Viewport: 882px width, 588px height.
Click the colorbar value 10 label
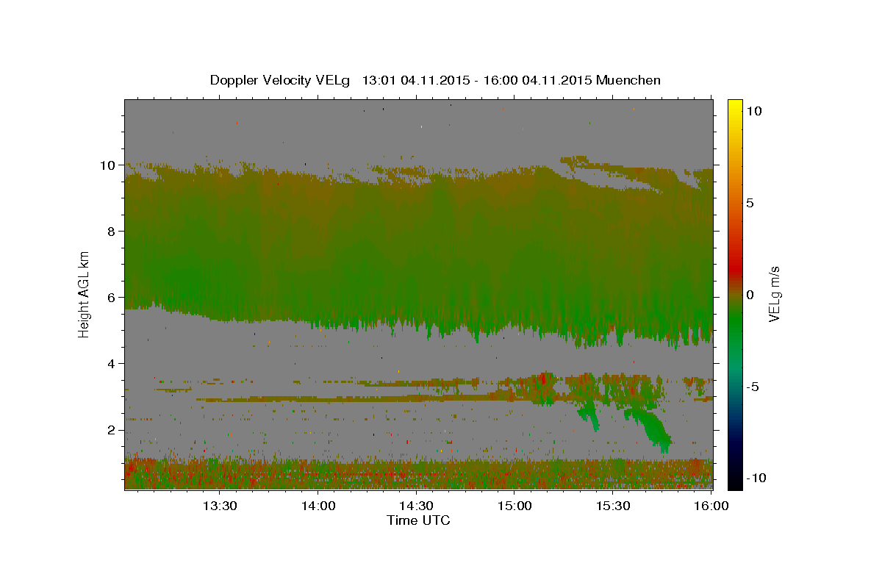[753, 111]
